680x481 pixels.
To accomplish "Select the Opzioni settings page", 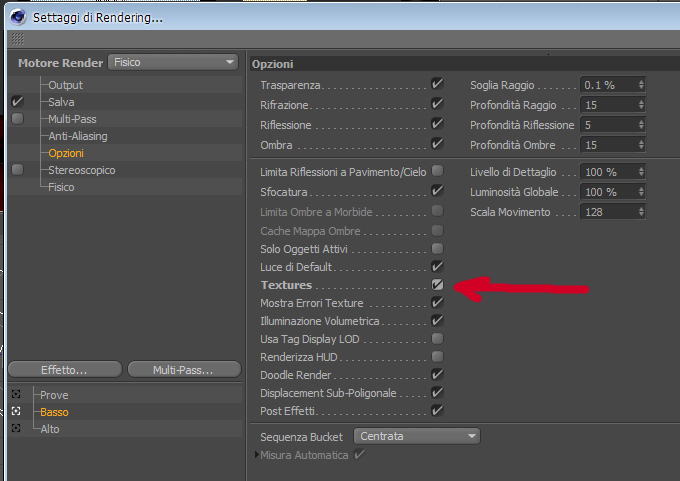I will (x=66, y=153).
